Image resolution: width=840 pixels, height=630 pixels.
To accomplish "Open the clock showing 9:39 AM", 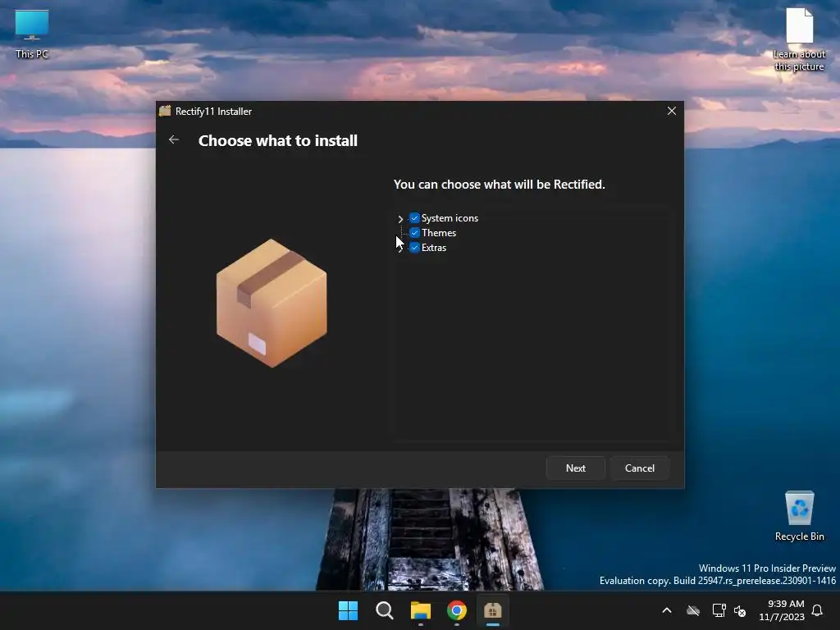I will point(782,610).
